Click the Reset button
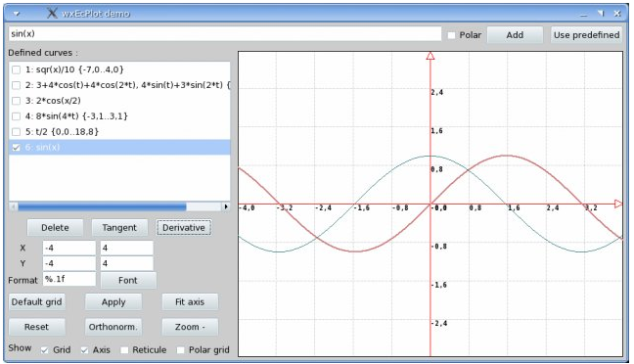Viewport: 634px width, 364px height. [x=37, y=327]
